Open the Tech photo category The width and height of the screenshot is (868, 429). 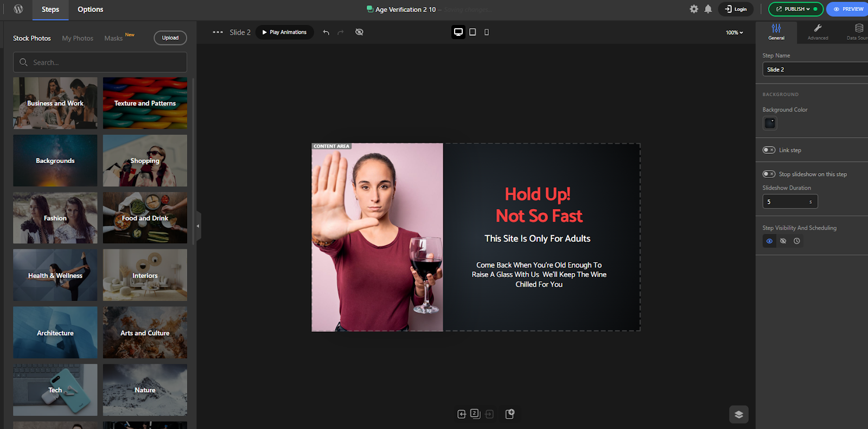pyautogui.click(x=55, y=390)
